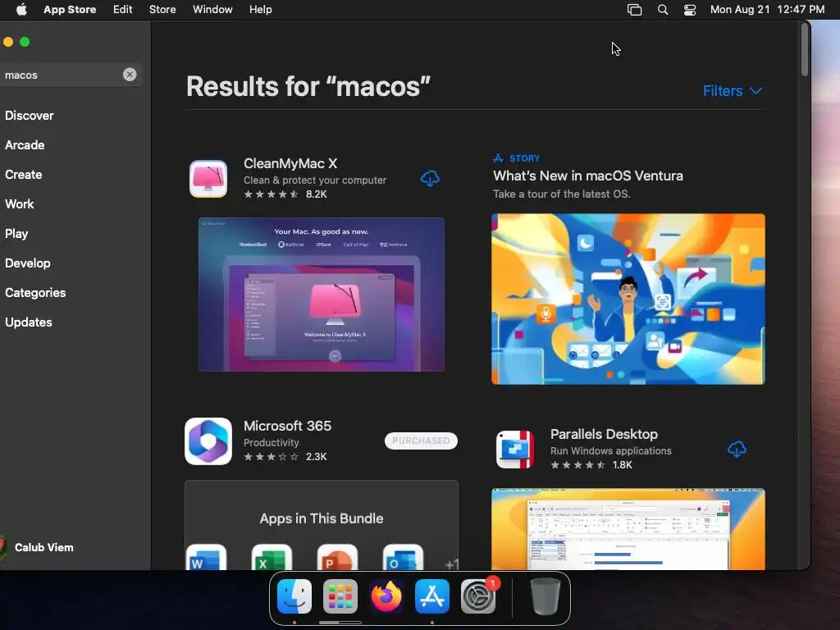Image resolution: width=840 pixels, height=630 pixels.
Task: Open the Store menu
Action: click(x=162, y=10)
